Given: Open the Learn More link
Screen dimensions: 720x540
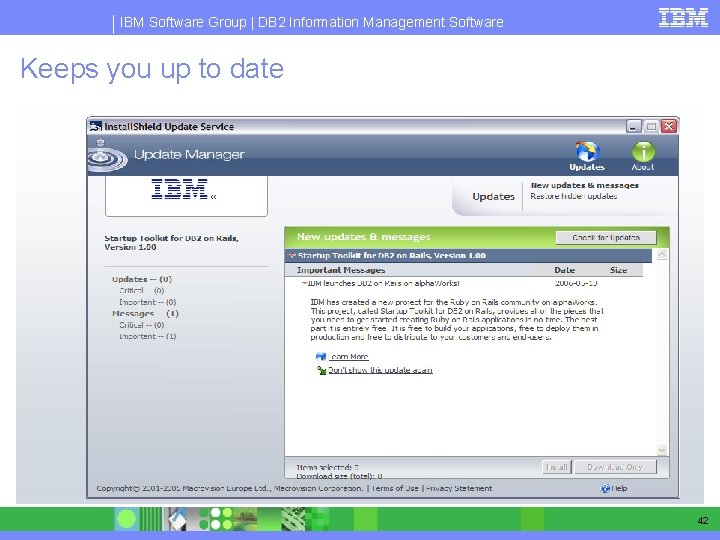Looking at the screenshot, I should 349,357.
